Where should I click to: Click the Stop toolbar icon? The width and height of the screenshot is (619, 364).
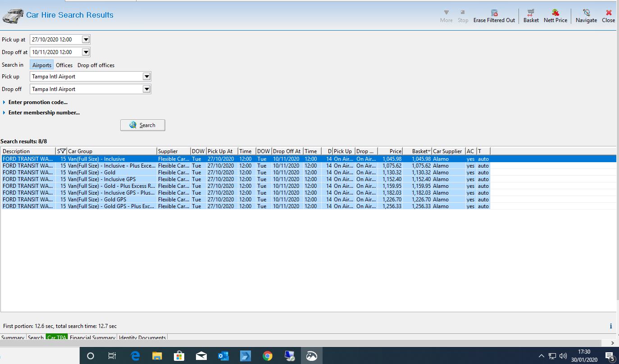(463, 13)
